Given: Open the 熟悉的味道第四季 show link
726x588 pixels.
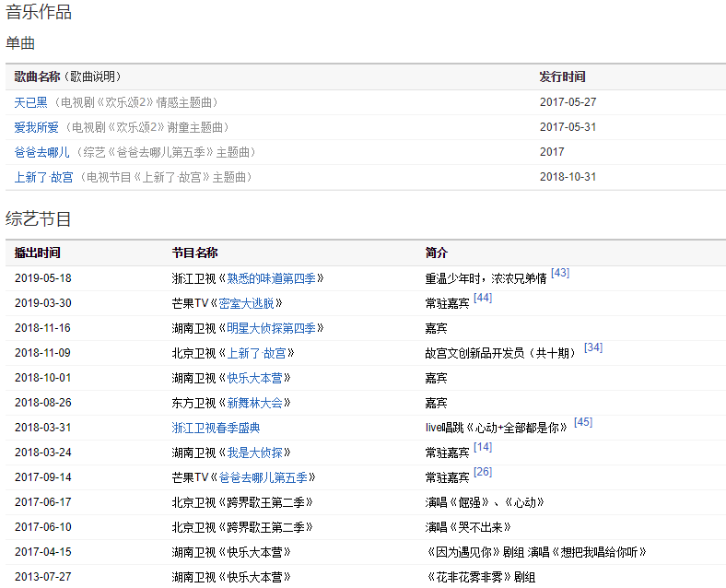Looking at the screenshot, I should coord(275,278).
